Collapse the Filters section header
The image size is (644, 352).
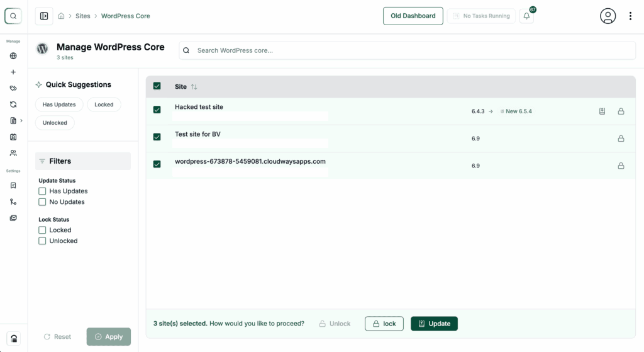83,161
